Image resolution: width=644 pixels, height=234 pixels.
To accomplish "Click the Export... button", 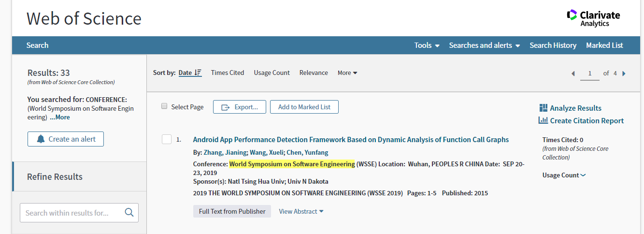I will (x=240, y=107).
